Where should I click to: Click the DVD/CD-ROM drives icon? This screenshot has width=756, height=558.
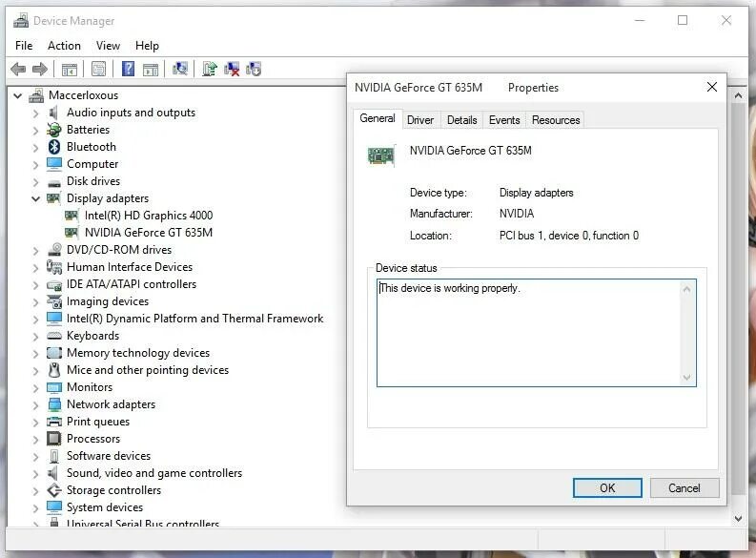(54, 249)
